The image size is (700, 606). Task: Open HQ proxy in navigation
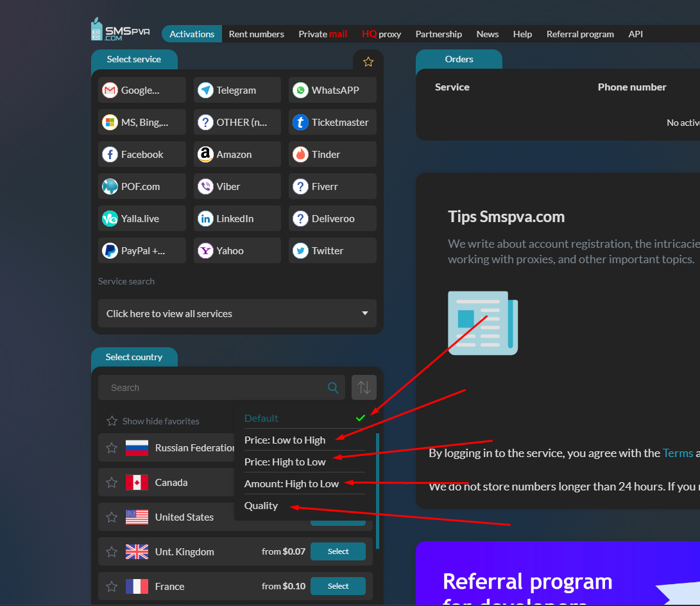(x=381, y=34)
